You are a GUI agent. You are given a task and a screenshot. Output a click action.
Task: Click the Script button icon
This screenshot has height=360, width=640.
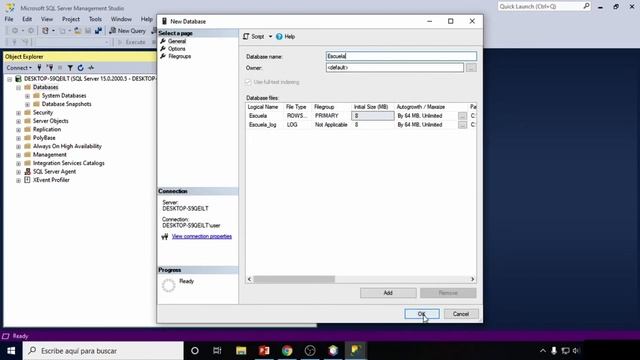(x=246, y=36)
